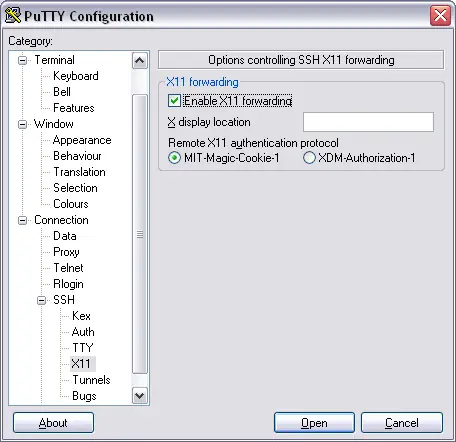Uncheck Enable X11 forwarding checkbox
This screenshot has width=456, height=442.
click(x=174, y=101)
